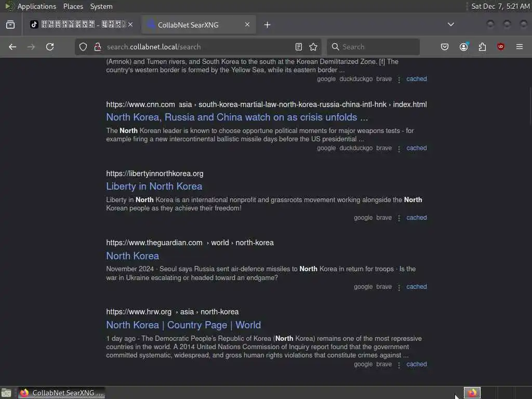Expand options dots for the Yellow Sea result
Viewport: 532px width, 399px height.
point(399,79)
